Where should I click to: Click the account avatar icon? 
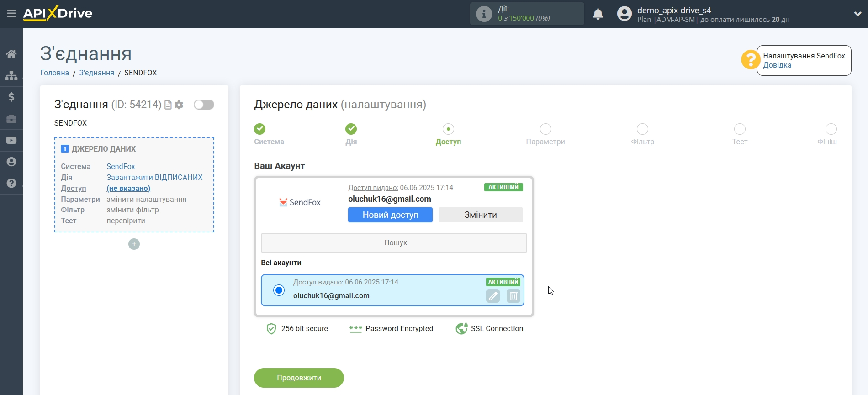coord(624,14)
